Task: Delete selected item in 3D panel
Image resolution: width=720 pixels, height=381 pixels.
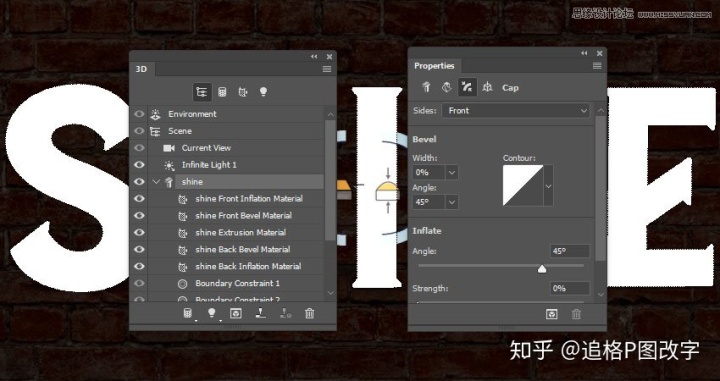Action: coord(310,314)
